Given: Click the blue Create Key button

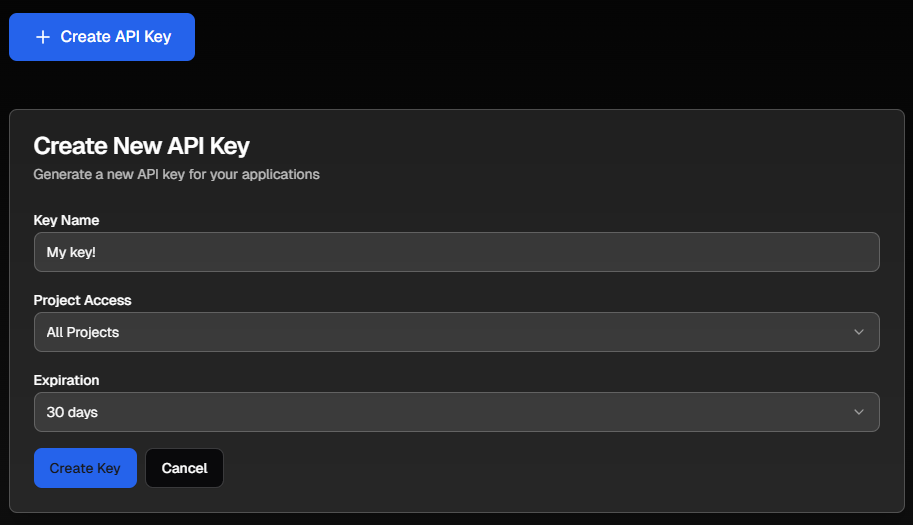Looking at the screenshot, I should coord(86,468).
